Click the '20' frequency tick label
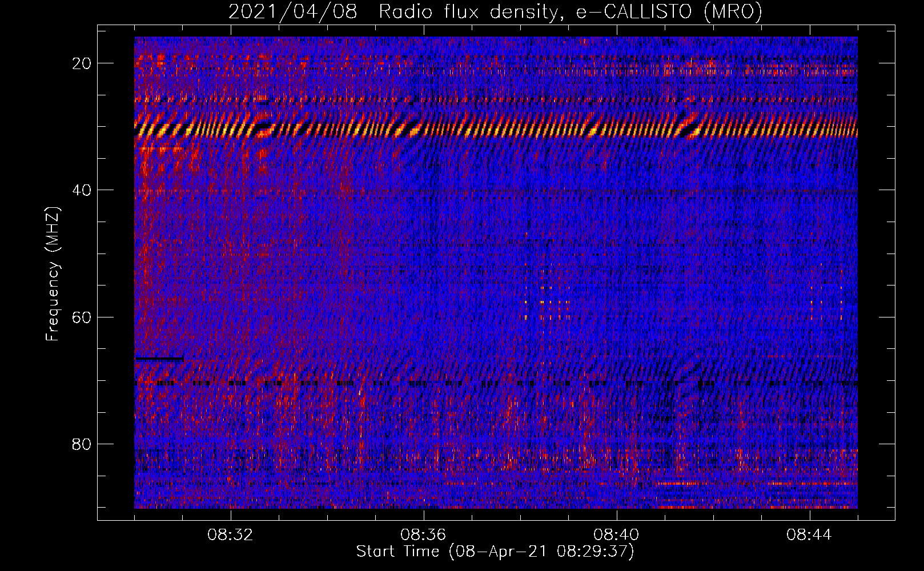Viewport: 924px width, 571px height. [82, 63]
